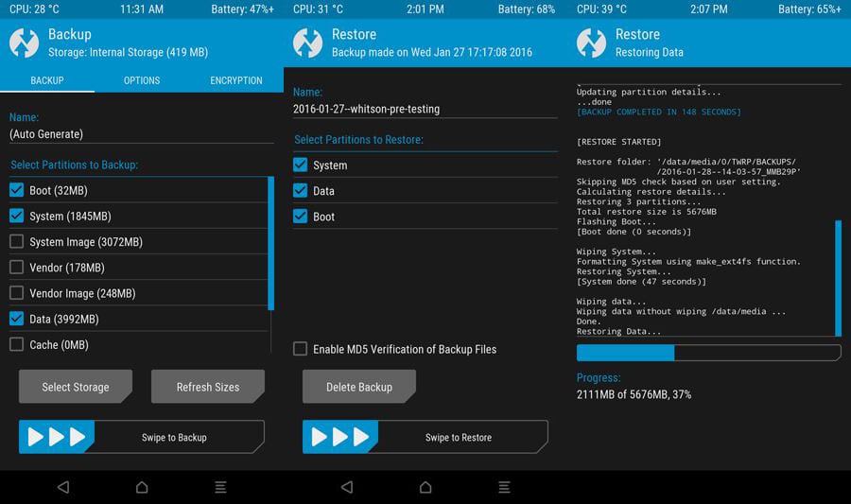Tap home icon below Backup screen
The width and height of the screenshot is (851, 504).
(x=142, y=487)
